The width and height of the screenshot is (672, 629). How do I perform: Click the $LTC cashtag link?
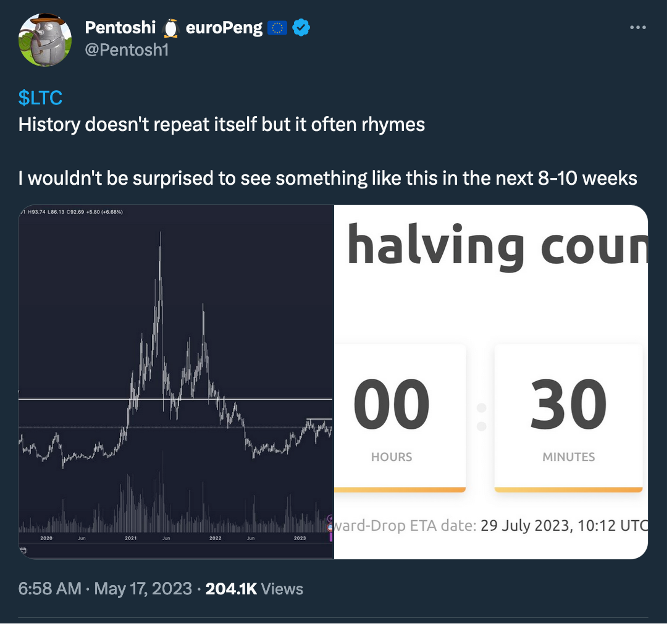40,98
